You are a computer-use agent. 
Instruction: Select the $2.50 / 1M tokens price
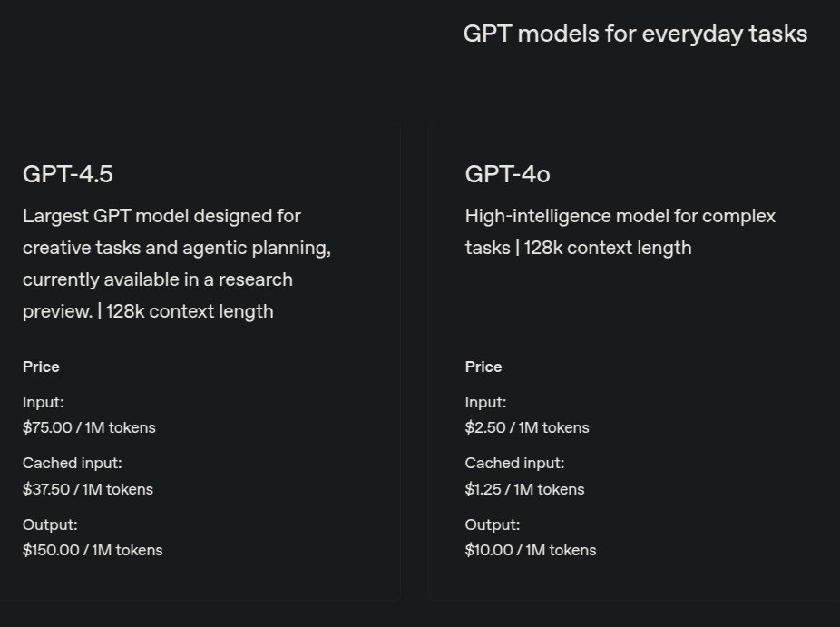[x=527, y=427]
